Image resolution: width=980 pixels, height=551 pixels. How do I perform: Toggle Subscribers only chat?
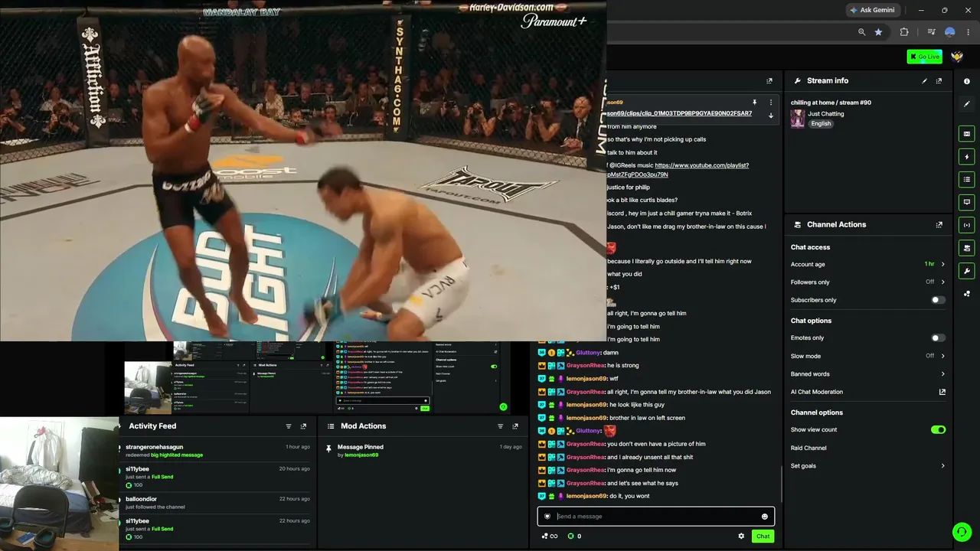[938, 300]
